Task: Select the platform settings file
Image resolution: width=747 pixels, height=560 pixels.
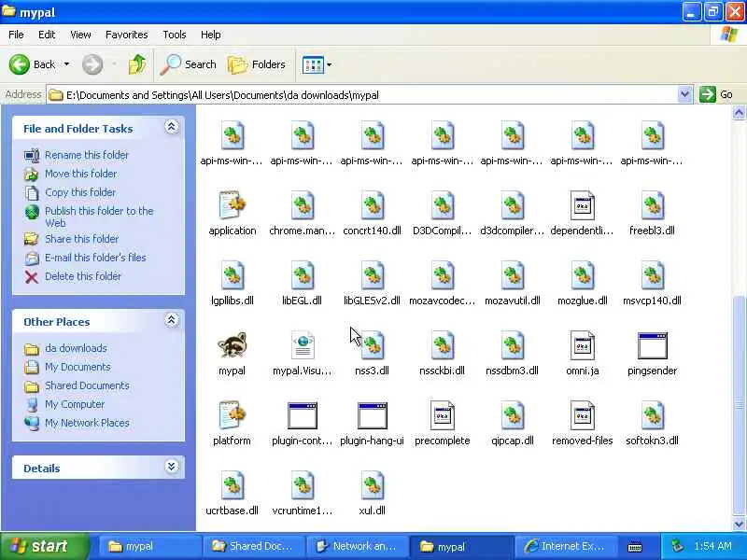Action: tap(232, 415)
